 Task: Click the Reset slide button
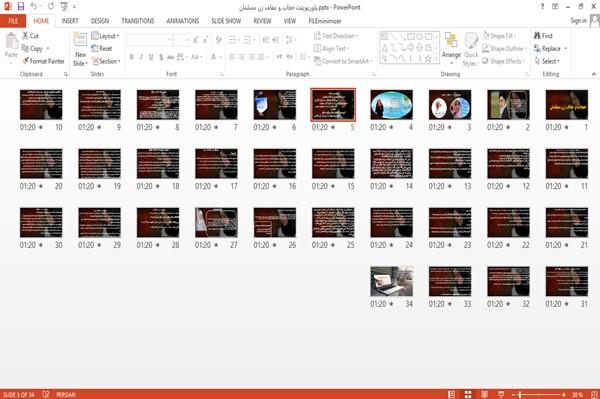pyautogui.click(x=102, y=49)
